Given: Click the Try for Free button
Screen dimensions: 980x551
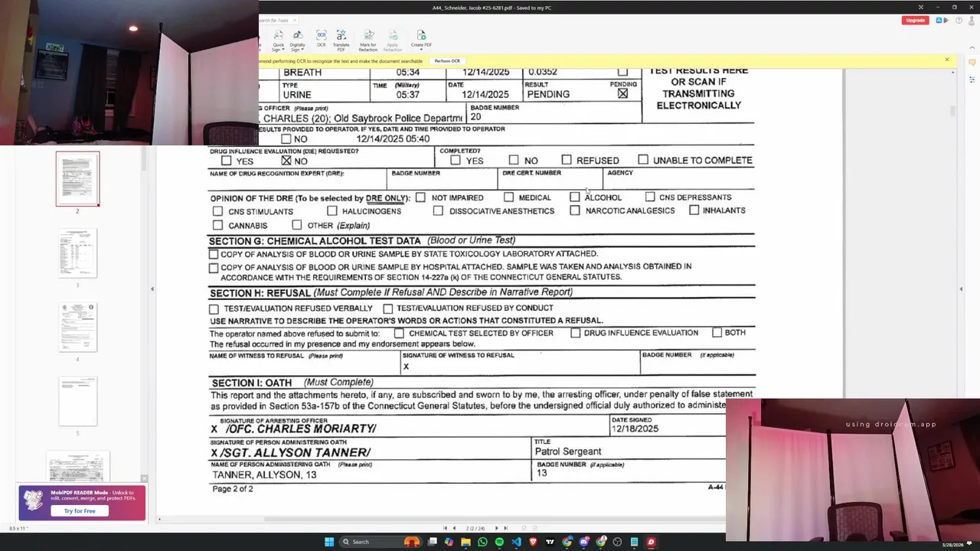Looking at the screenshot, I should [80, 510].
